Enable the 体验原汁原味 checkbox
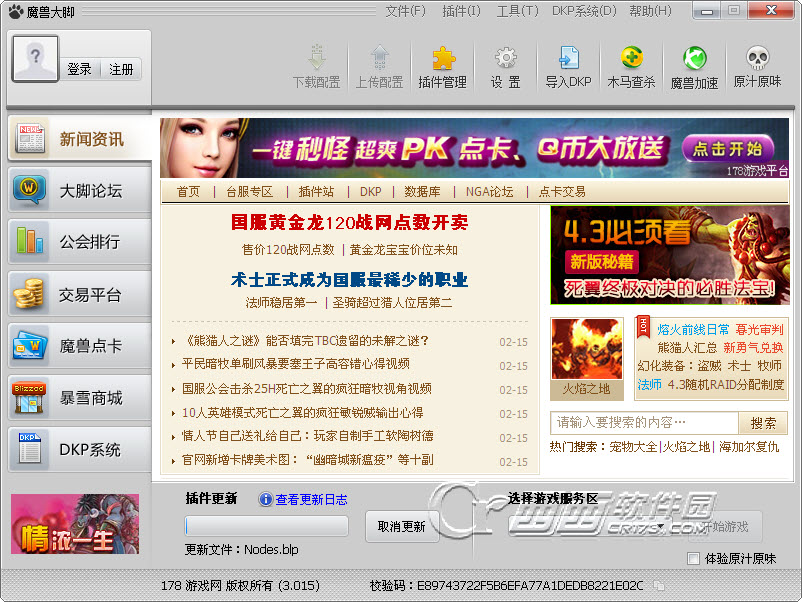This screenshot has height=602, width=802. (694, 559)
